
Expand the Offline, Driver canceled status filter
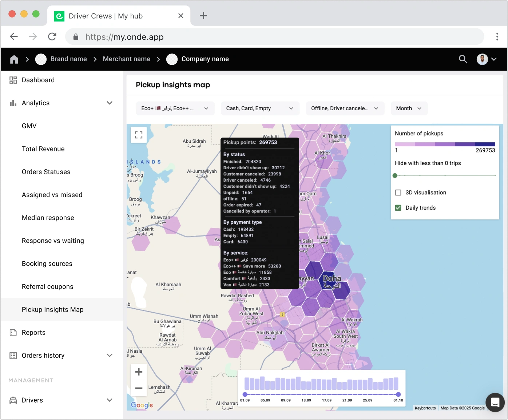point(345,108)
